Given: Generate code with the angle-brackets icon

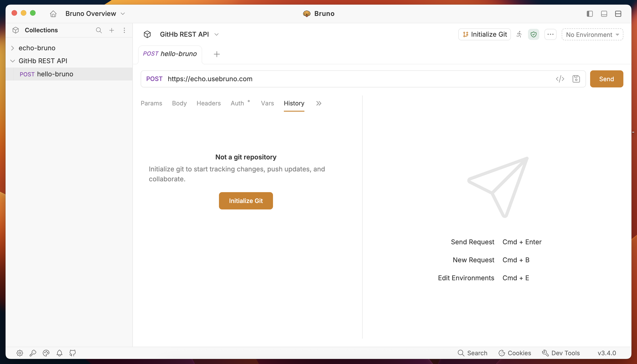Looking at the screenshot, I should [560, 79].
